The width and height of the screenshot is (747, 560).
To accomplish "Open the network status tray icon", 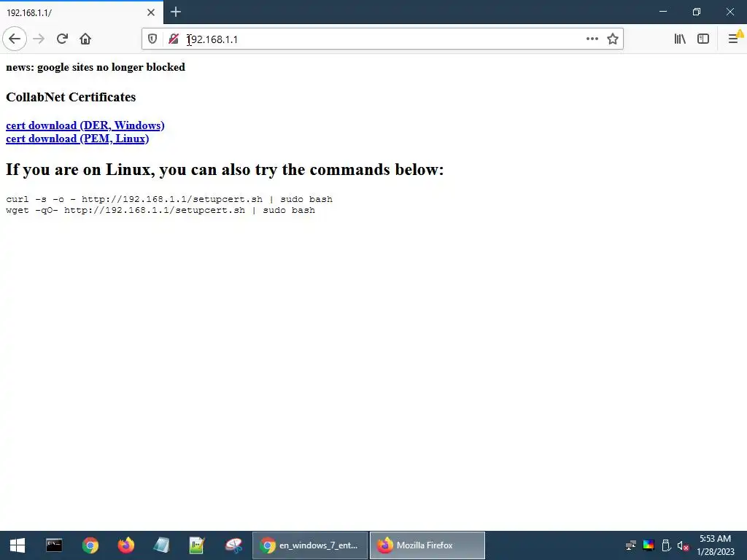I will tap(631, 545).
